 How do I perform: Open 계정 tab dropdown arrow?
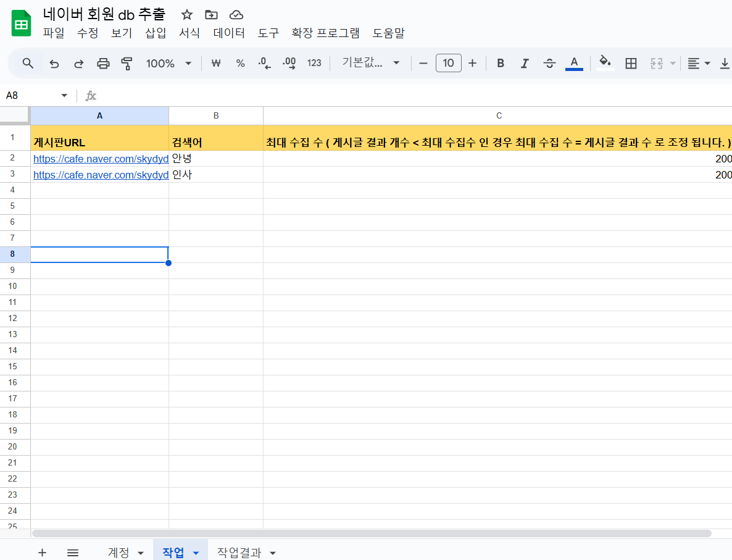coord(141,553)
